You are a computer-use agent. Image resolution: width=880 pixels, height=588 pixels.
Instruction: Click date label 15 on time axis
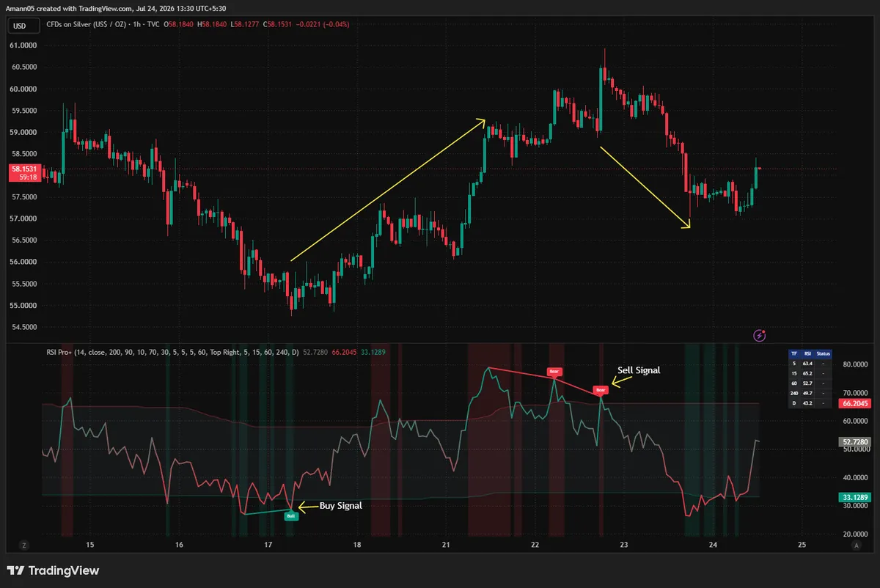tap(90, 545)
